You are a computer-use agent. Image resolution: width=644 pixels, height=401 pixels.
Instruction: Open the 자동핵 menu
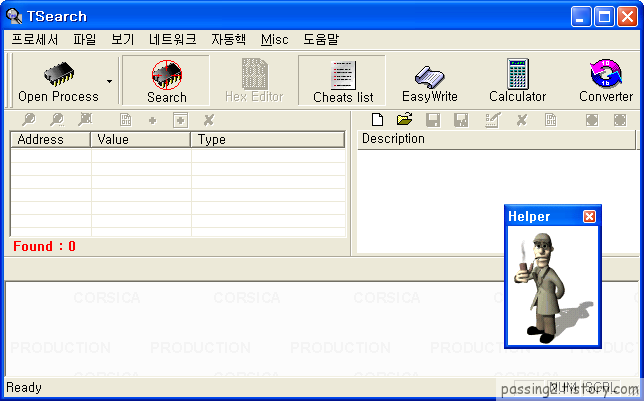(x=229, y=39)
